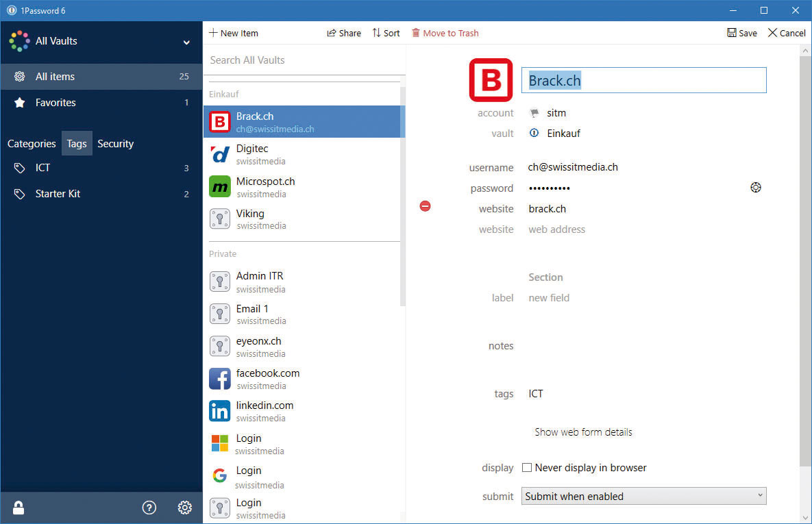
Task: Click the Einkauf group header
Action: (x=224, y=95)
